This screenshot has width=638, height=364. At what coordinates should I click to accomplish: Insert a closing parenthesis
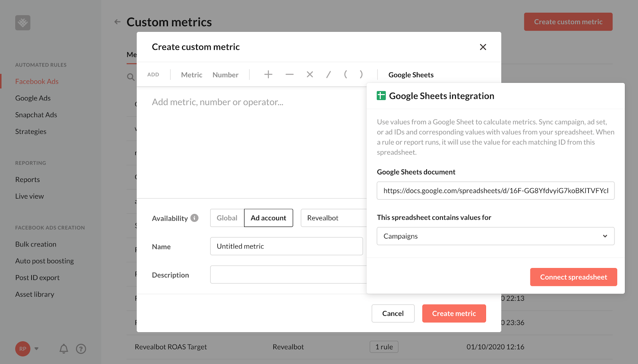click(x=361, y=74)
